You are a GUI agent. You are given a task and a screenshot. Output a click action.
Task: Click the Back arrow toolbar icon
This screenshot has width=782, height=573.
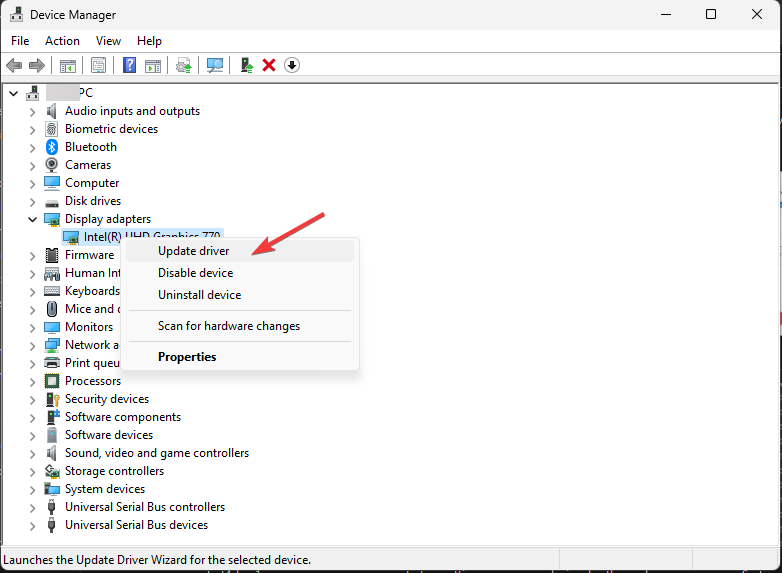(x=14, y=65)
